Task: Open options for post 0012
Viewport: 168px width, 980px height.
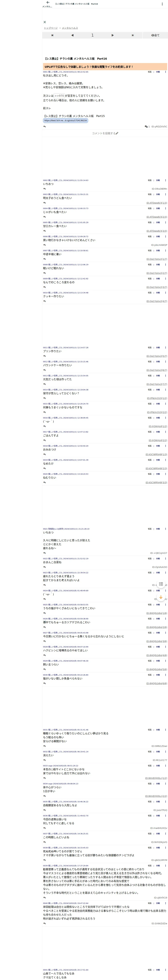Action: point(165,362)
